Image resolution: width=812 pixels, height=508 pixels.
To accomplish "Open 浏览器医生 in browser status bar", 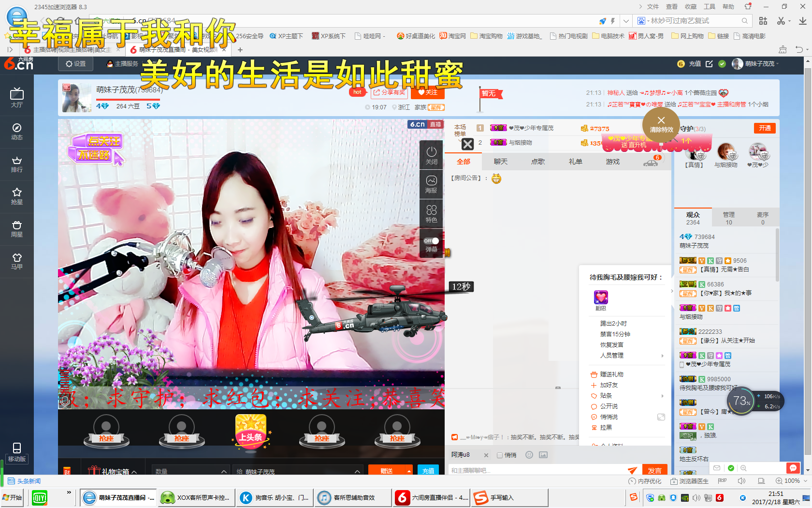I will pyautogui.click(x=689, y=481).
